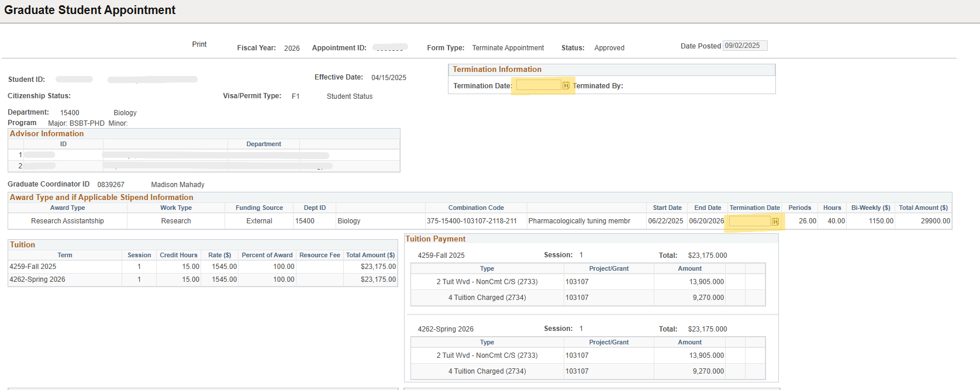Click the Start Date column header
980x390 pixels.
coord(667,208)
